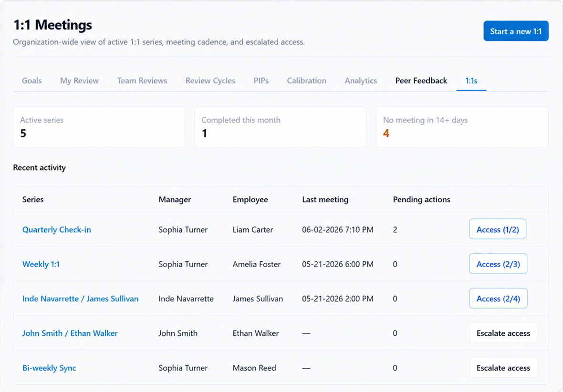Screen dimensions: 563x392
Task: Click the Manager column header
Action: coord(175,200)
